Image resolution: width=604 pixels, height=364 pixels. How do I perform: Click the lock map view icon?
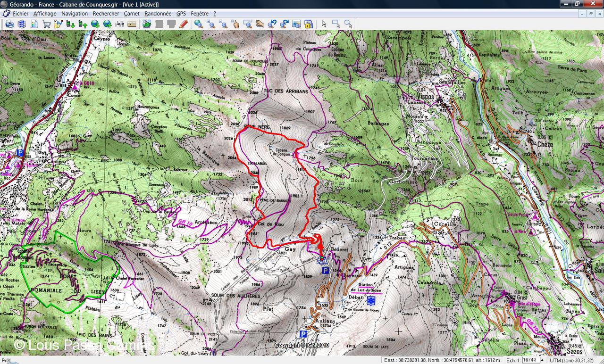coord(309,24)
